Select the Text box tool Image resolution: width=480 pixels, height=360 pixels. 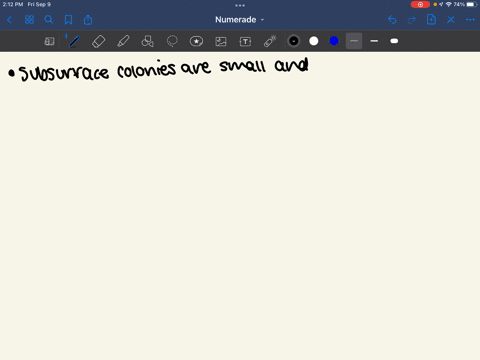[x=245, y=41]
